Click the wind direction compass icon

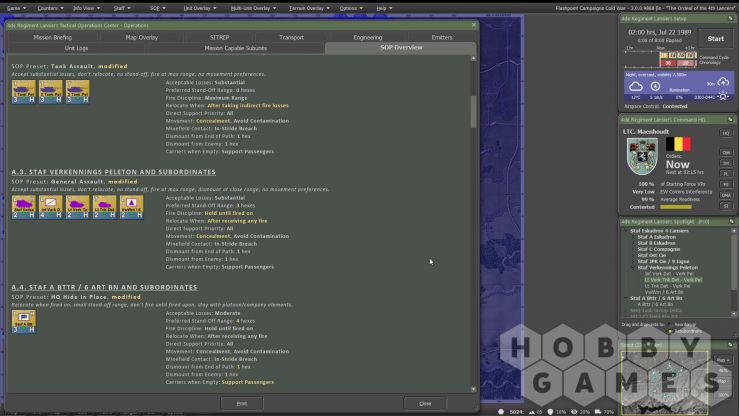(x=655, y=86)
